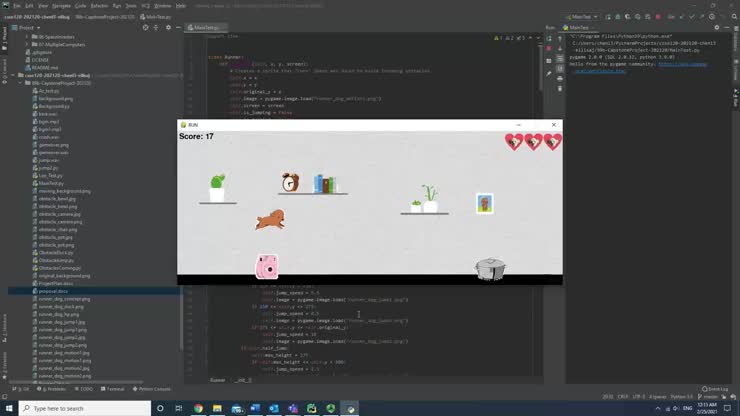This screenshot has width=740, height=416.
Task: Click the pin tab icon in Run panel
Action: (x=549, y=74)
